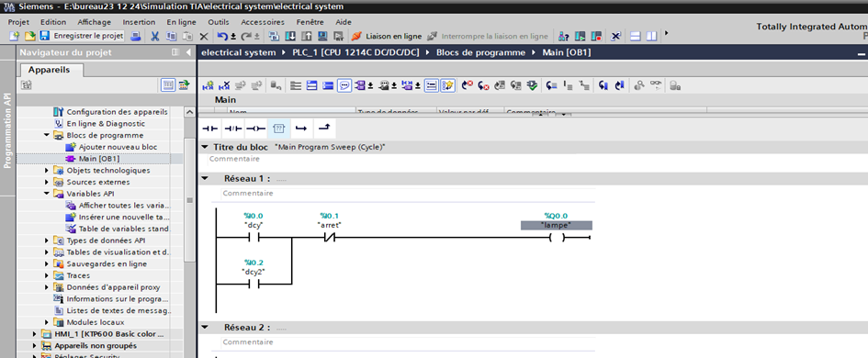868x358 pixels.
Task: Click the Copy icon in main toolbar
Action: coord(172,37)
